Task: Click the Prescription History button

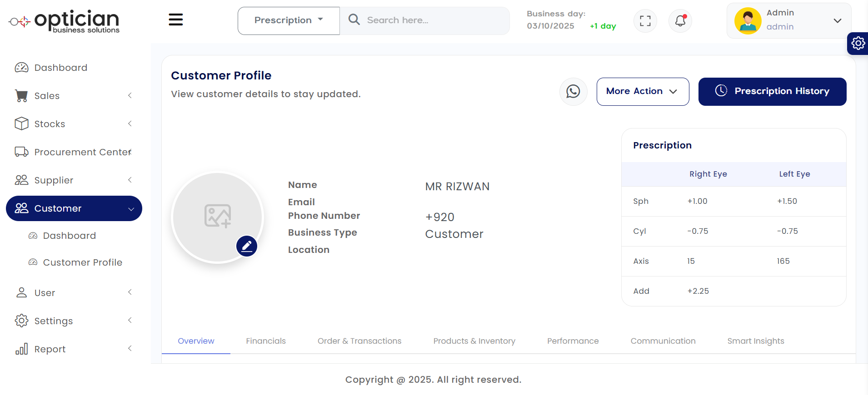Action: [772, 91]
